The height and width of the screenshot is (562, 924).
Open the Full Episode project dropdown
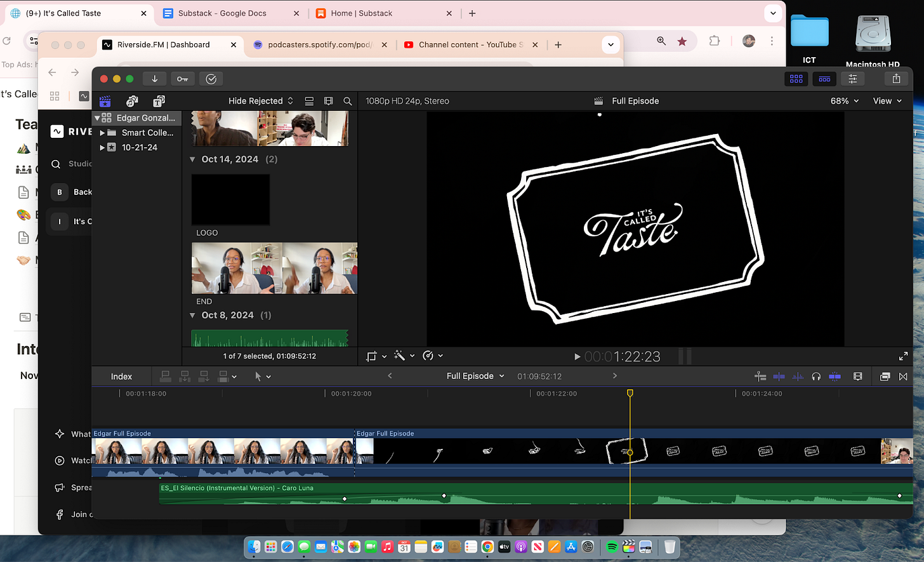click(x=475, y=376)
